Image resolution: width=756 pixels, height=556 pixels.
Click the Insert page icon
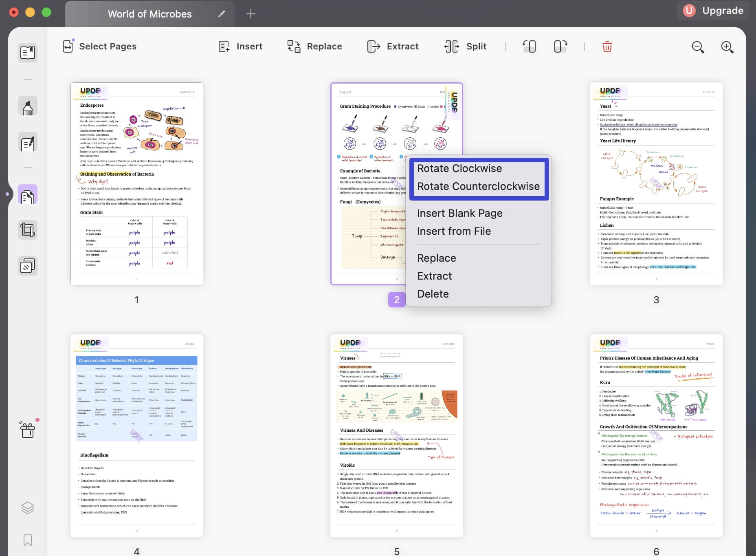click(224, 46)
